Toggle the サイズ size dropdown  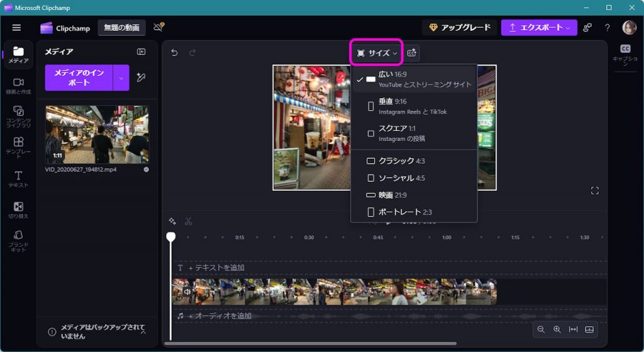point(377,53)
